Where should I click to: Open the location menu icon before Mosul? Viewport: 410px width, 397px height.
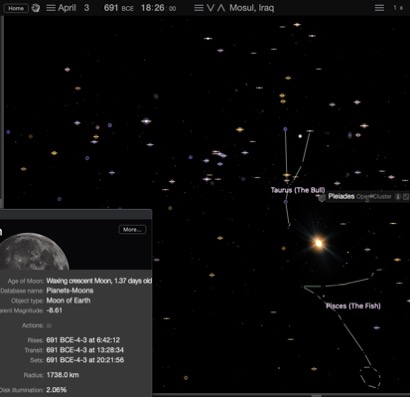tap(199, 8)
